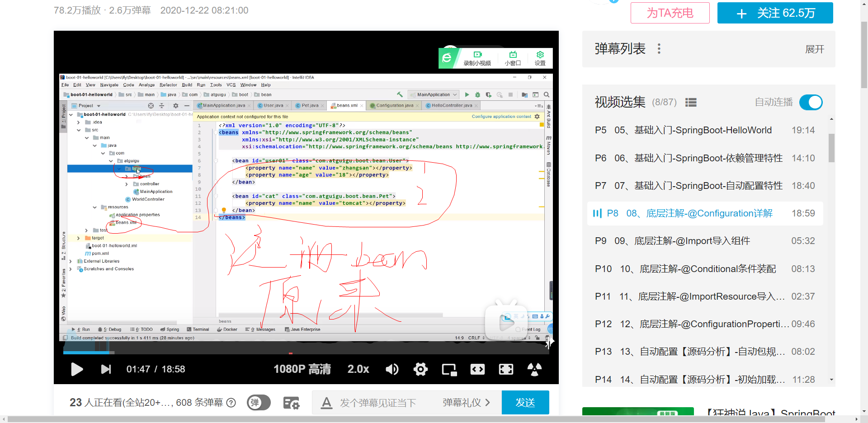
Task: Click the IDEA Run triangle icon
Action: coord(467,95)
